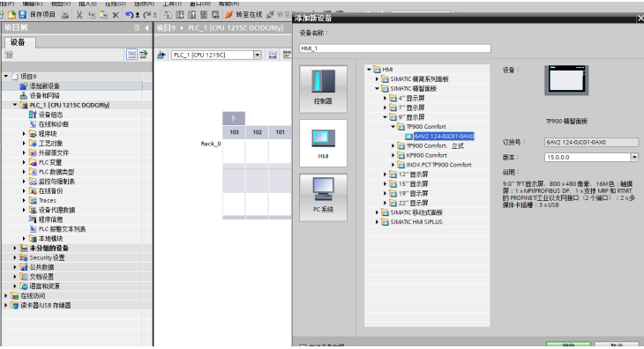
Task: Expand the 12'' 显示屏 folder
Action: tap(386, 174)
